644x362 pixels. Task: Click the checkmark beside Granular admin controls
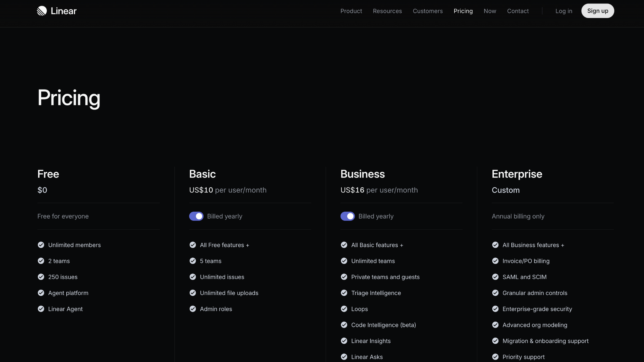495,293
